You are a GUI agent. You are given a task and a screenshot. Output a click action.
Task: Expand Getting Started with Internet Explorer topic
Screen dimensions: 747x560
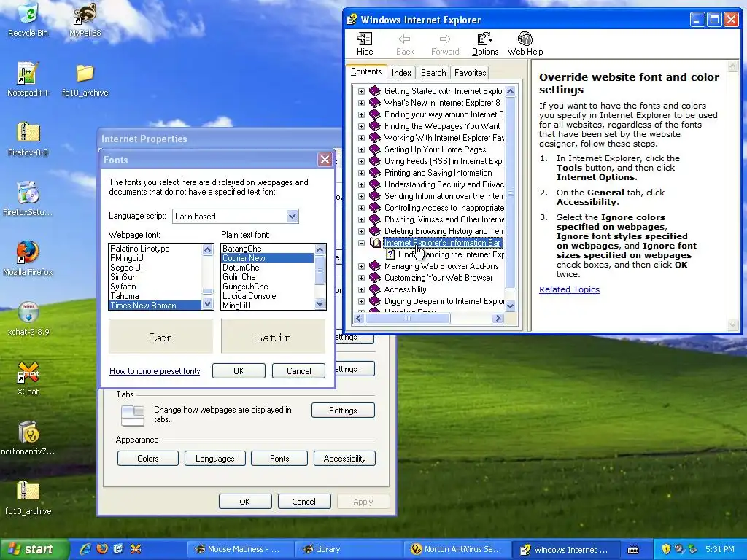[361, 91]
